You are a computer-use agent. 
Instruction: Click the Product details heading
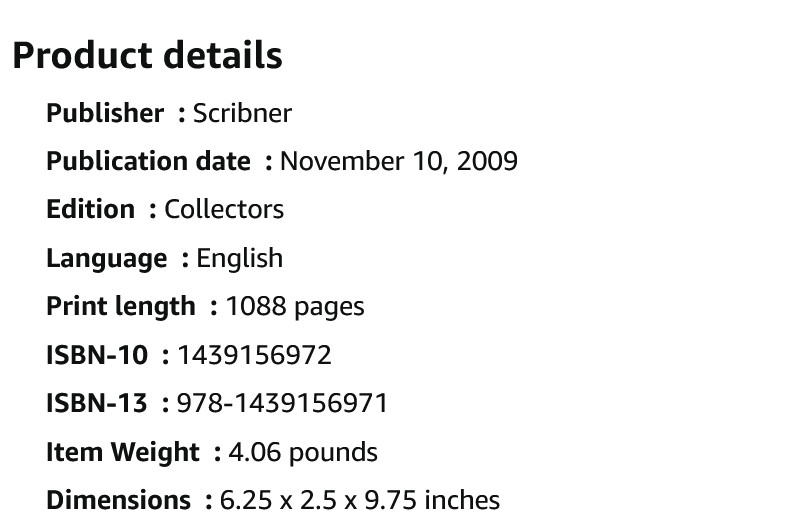pos(147,55)
